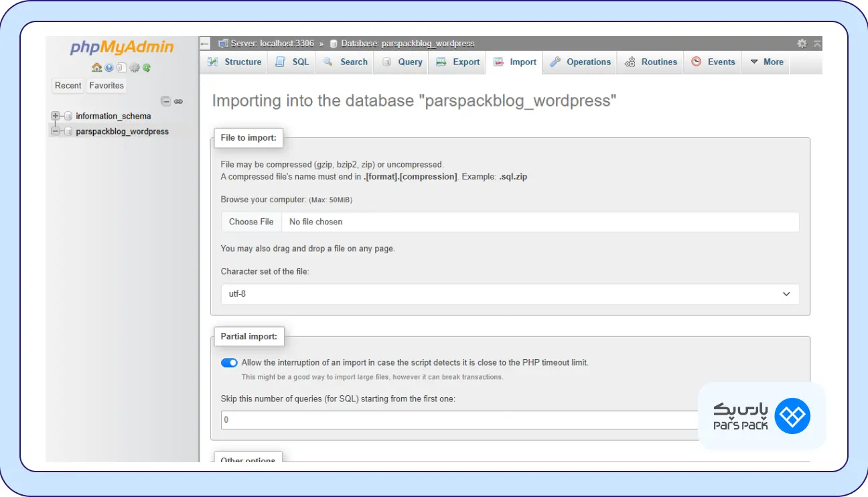
Task: Switch to the Structure tab
Action: coord(234,62)
